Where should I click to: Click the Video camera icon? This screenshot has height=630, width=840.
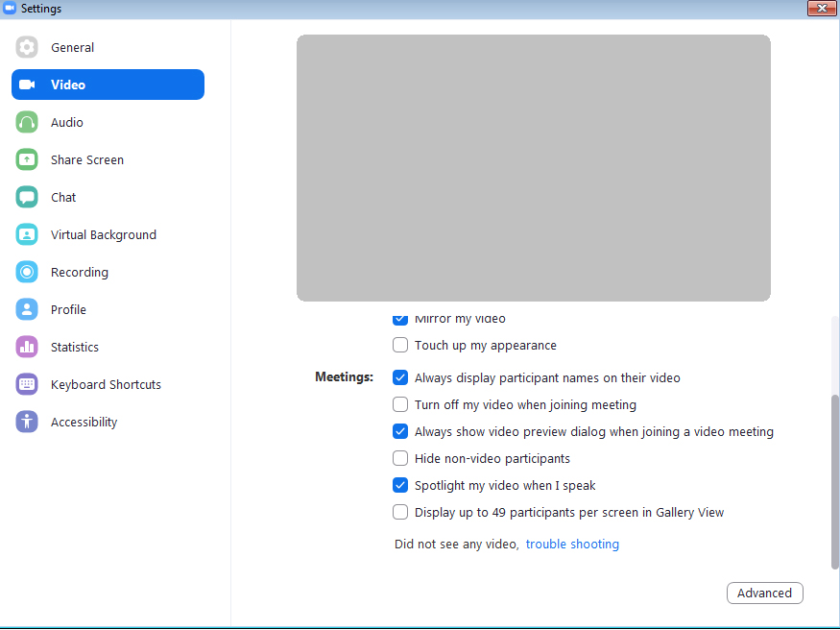point(27,85)
